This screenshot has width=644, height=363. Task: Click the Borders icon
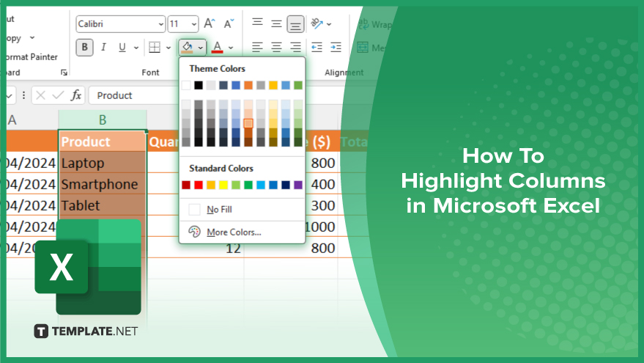point(155,47)
